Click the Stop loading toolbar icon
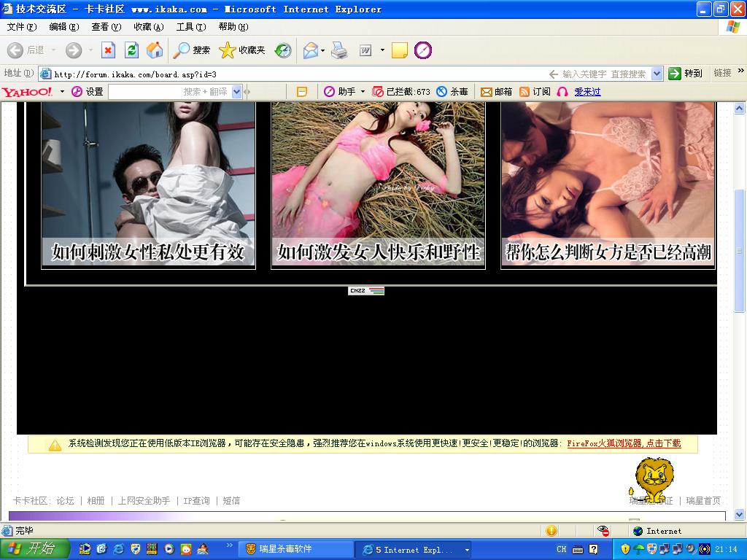Image resolution: width=747 pixels, height=560 pixels. coord(108,50)
